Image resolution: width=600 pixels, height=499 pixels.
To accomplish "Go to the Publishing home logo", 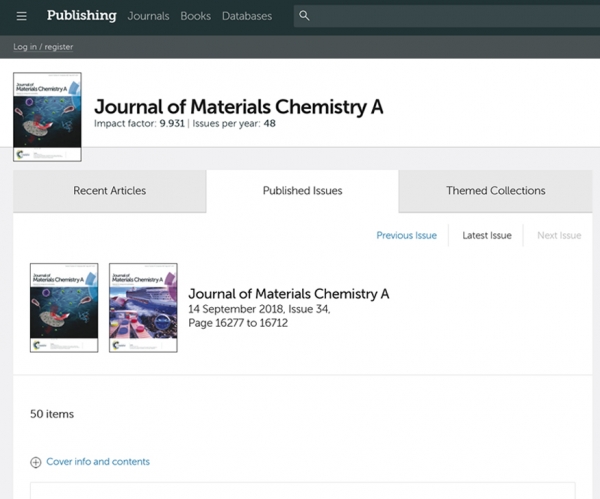I will click(82, 16).
